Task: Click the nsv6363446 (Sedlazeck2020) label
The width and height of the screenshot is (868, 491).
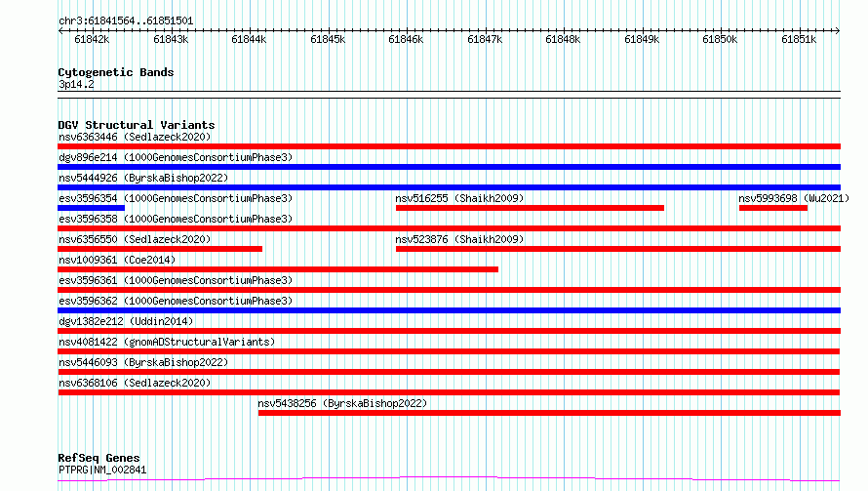Action: pyautogui.click(x=135, y=137)
